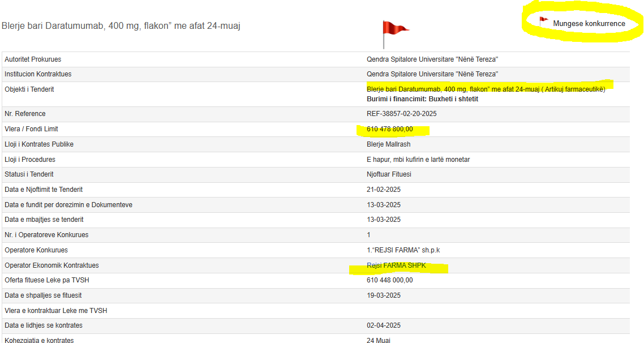644x343 pixels.
Task: Open the Rejsi FARMA SHPK contractor link
Action: 396,265
